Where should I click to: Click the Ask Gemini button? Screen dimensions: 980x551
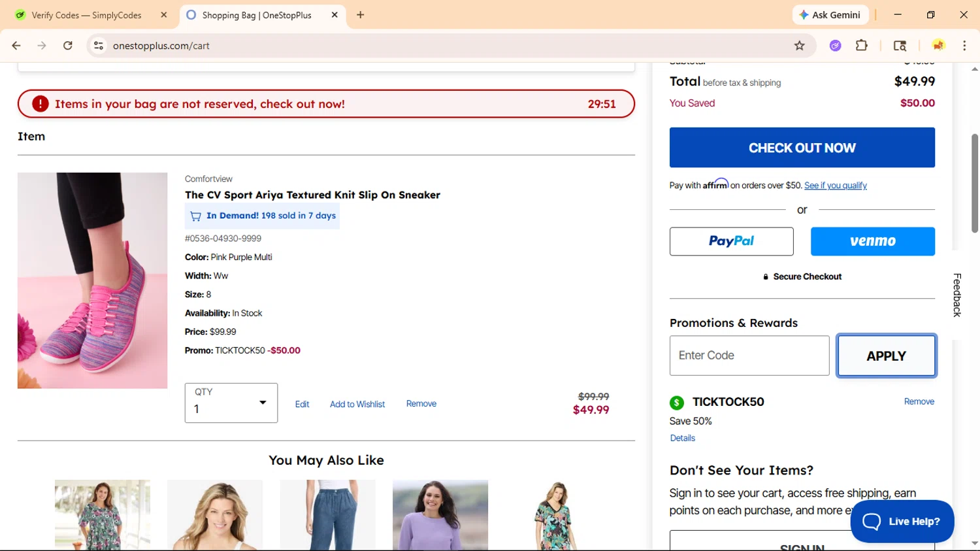coord(830,15)
